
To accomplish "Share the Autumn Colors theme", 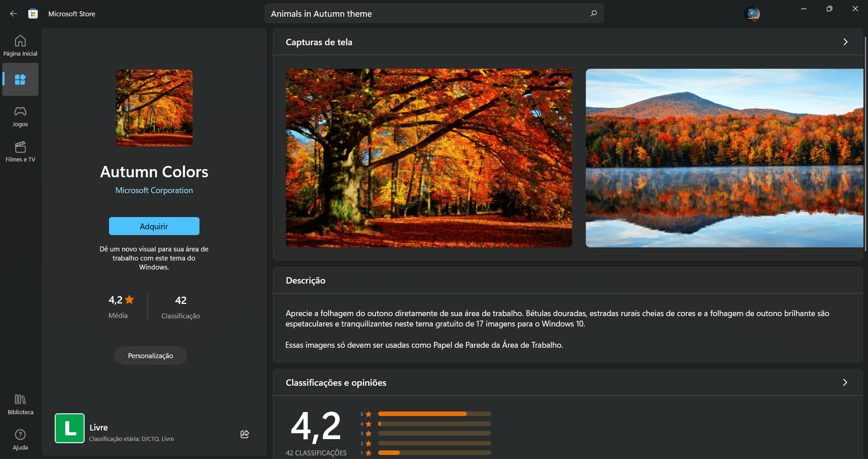I will click(244, 434).
